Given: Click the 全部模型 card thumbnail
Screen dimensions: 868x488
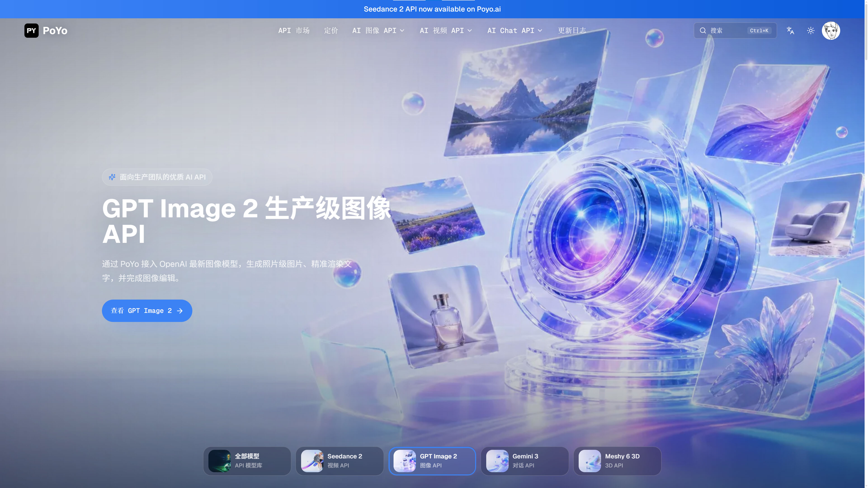Looking at the screenshot, I should coord(219,461).
